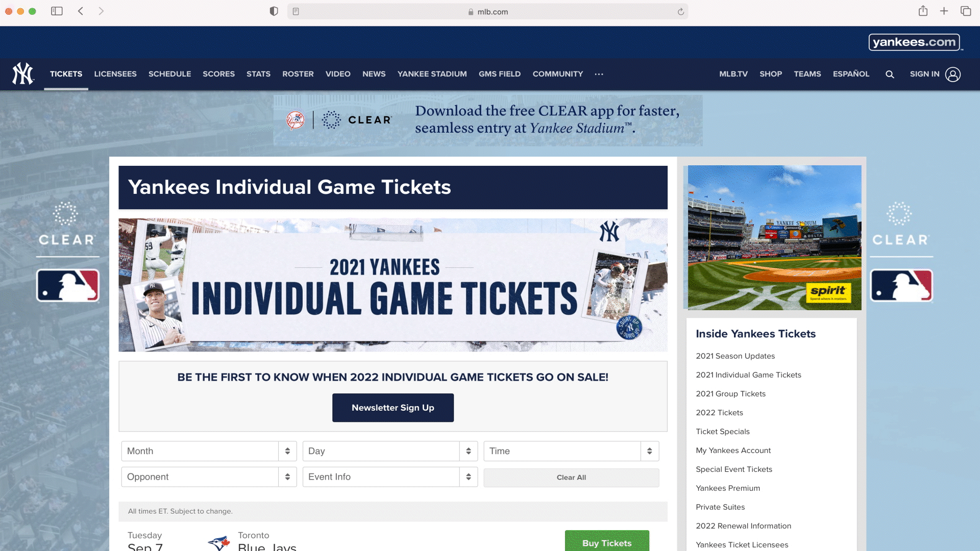
Task: Toggle the Safari sidebar icon
Action: (x=57, y=11)
